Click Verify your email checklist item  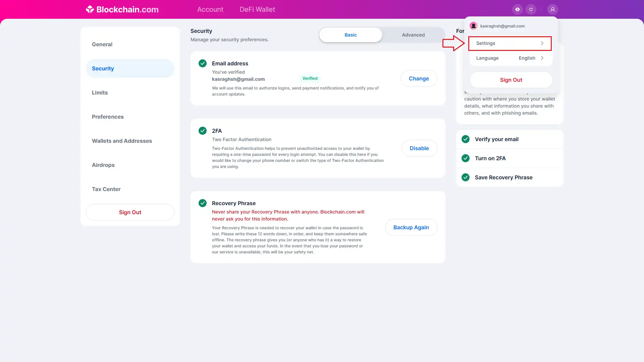point(509,139)
